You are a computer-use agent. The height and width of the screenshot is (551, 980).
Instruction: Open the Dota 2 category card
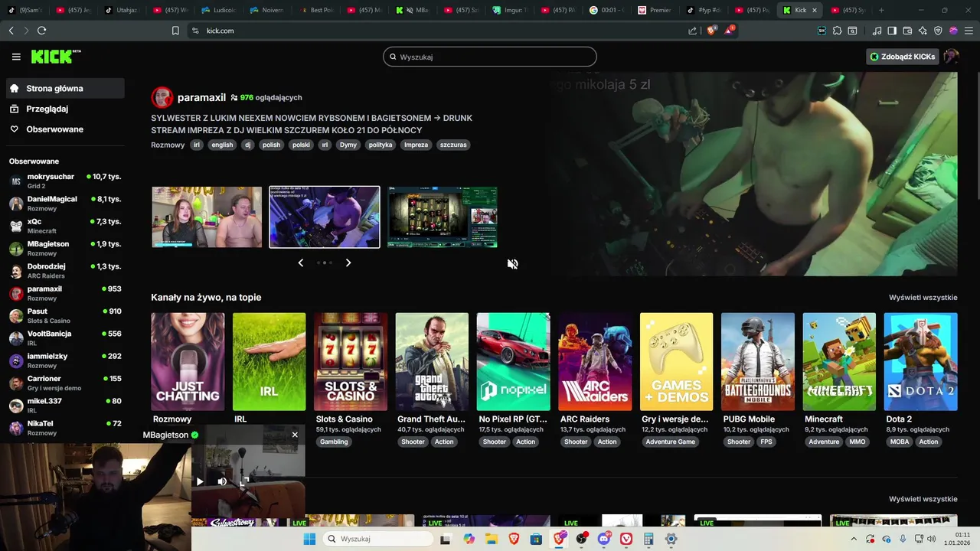point(920,361)
